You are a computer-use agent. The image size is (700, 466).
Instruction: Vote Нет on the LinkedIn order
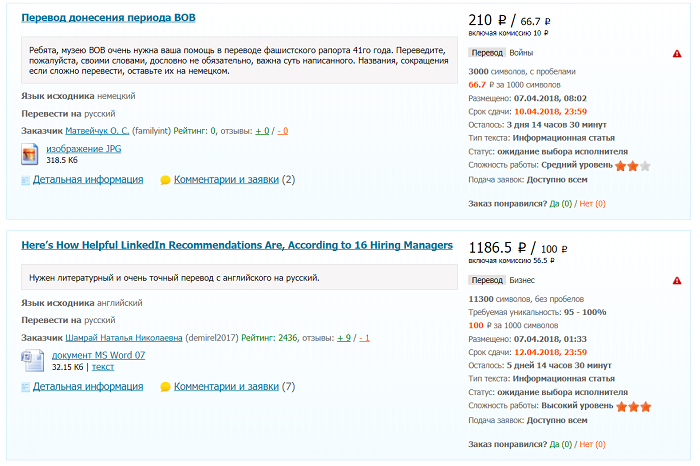point(592,445)
